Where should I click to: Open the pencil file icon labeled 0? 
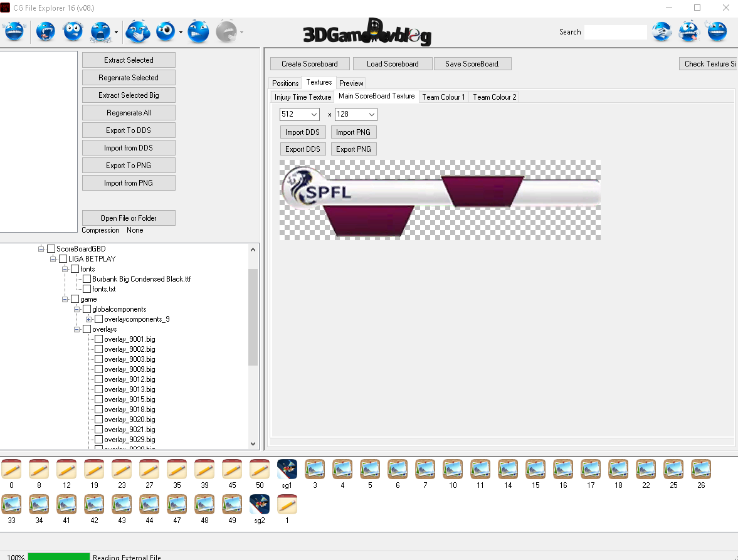click(11, 469)
